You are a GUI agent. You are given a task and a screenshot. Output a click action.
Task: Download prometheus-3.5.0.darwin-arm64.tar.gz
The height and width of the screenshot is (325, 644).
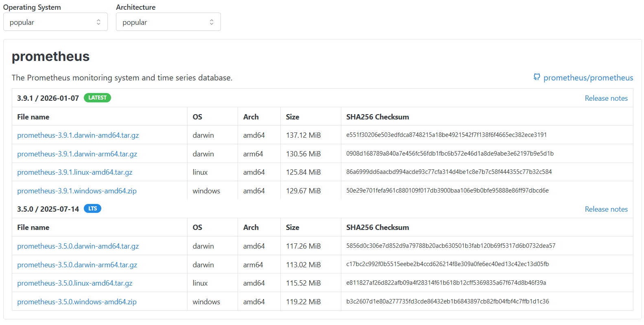(x=77, y=265)
